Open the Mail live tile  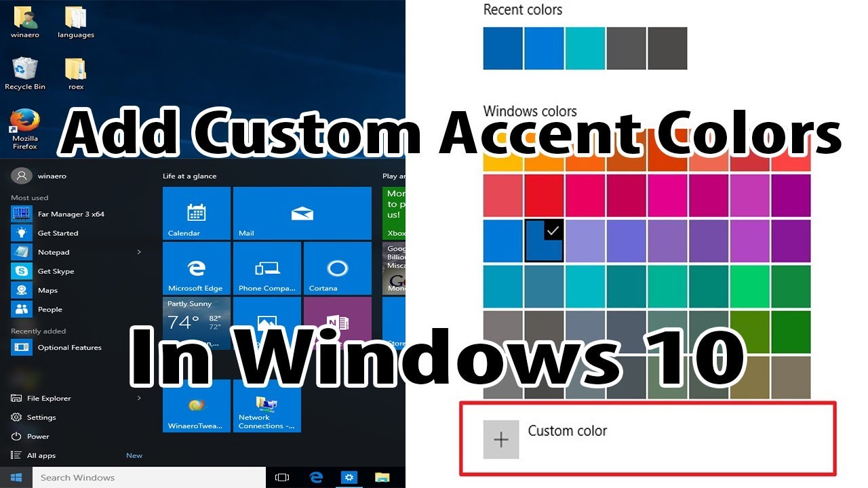[302, 213]
